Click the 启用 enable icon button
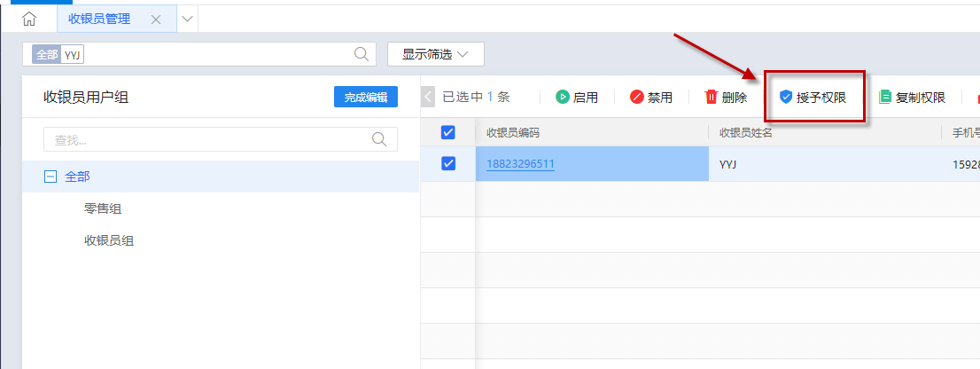 click(576, 98)
